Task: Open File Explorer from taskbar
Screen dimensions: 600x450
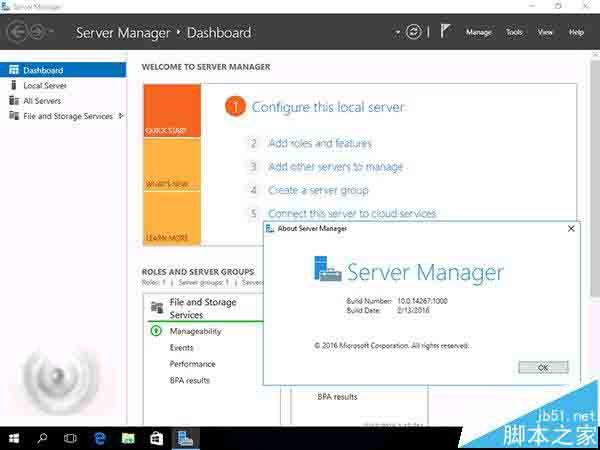Action: pyautogui.click(x=128, y=438)
